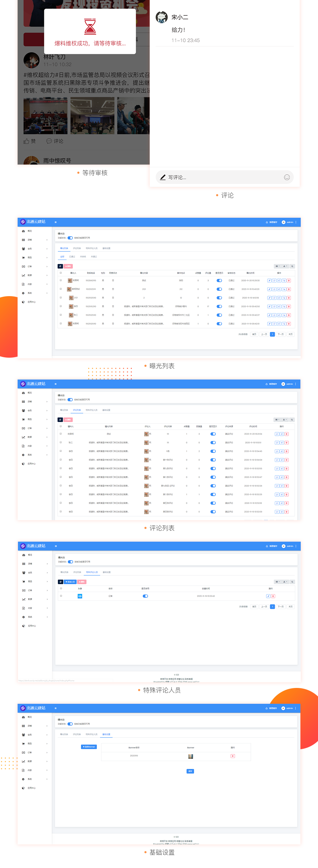Delete the exposure row dated 2020-11-20 15:29:30
The image size is (318, 868).
point(289,281)
